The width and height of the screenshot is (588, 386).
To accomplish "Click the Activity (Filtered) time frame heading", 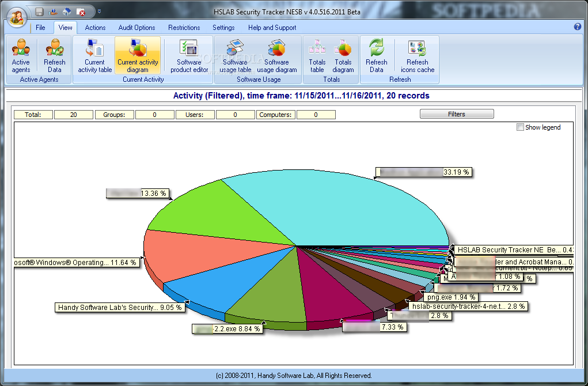I will pyautogui.click(x=301, y=96).
